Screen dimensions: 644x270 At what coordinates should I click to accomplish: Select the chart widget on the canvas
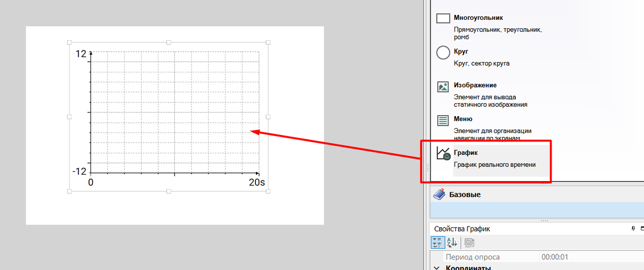169,116
